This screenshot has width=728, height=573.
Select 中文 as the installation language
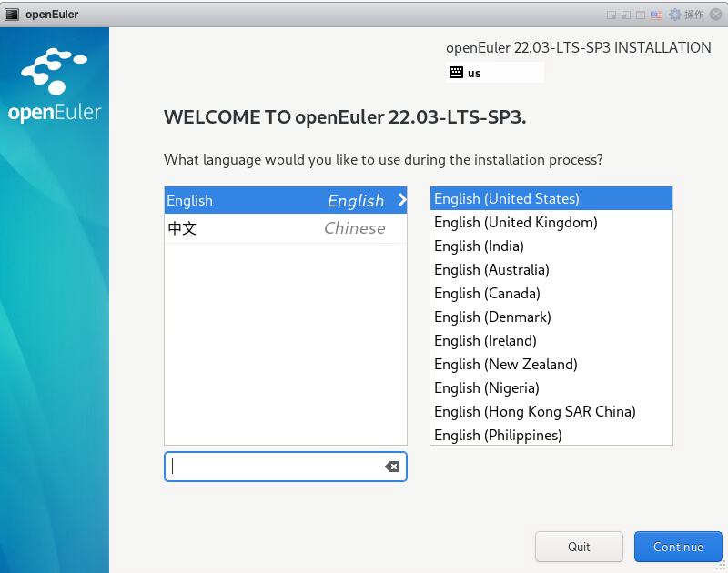tap(273, 228)
